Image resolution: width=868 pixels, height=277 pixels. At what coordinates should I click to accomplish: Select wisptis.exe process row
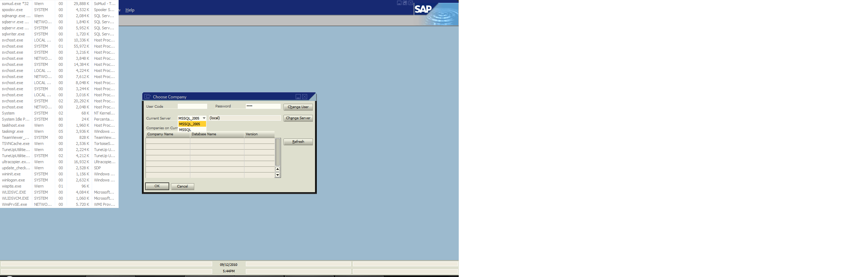59,186
